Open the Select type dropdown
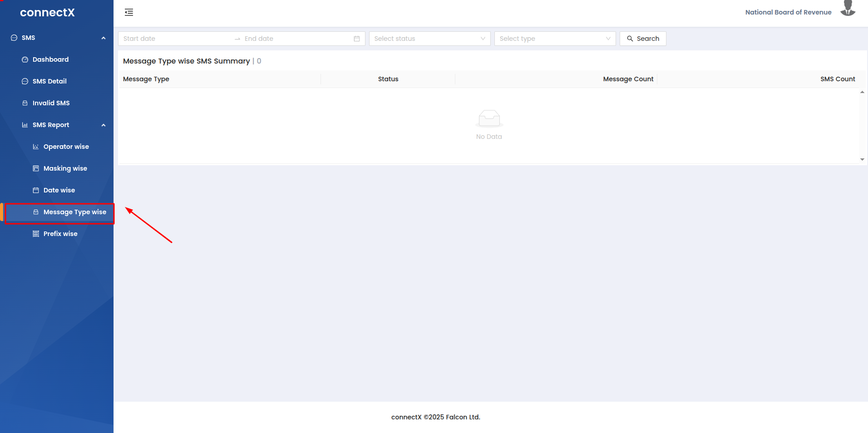The height and width of the screenshot is (433, 868). click(x=554, y=39)
